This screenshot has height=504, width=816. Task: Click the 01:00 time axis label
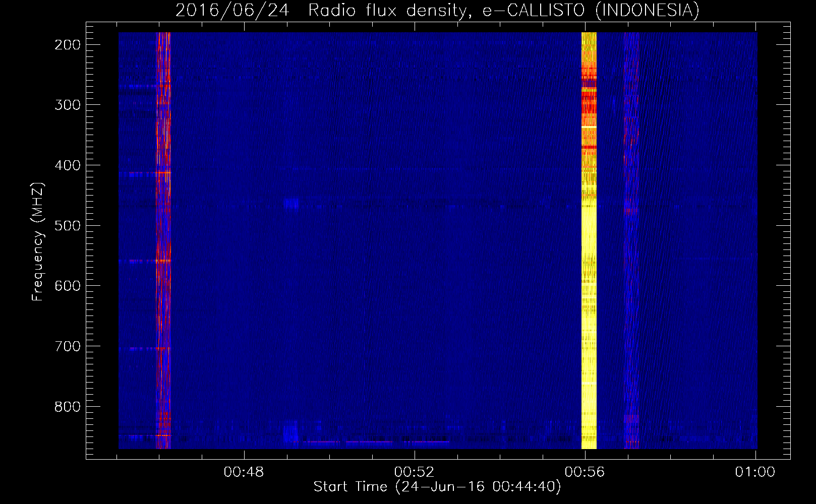point(755,472)
